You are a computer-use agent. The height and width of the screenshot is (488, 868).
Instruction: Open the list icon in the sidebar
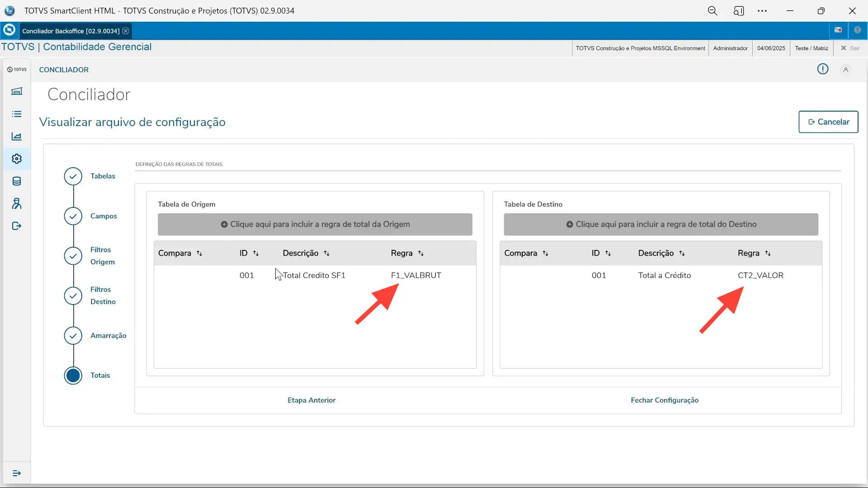click(x=17, y=114)
